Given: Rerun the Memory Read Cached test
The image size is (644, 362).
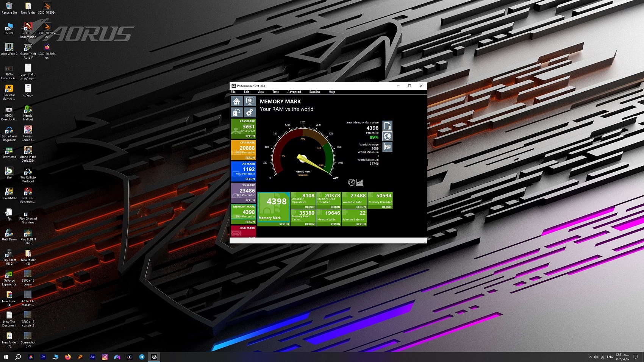Looking at the screenshot, I should click(309, 224).
